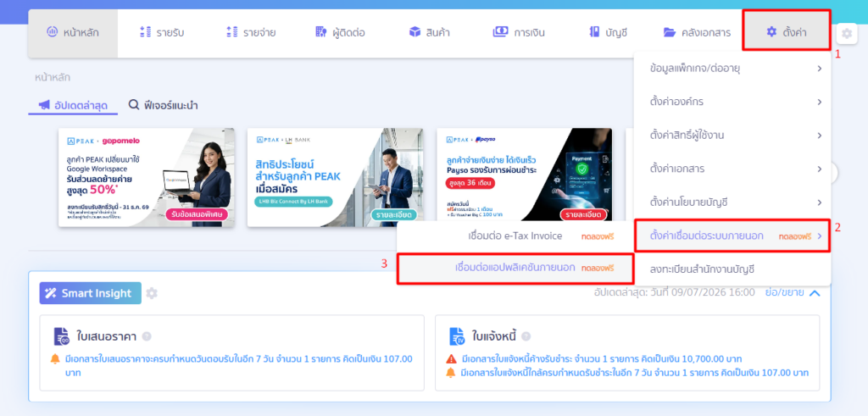Open the PEAK LH Bank banner
This screenshot has height=416, width=868.
pyautogui.click(x=336, y=178)
